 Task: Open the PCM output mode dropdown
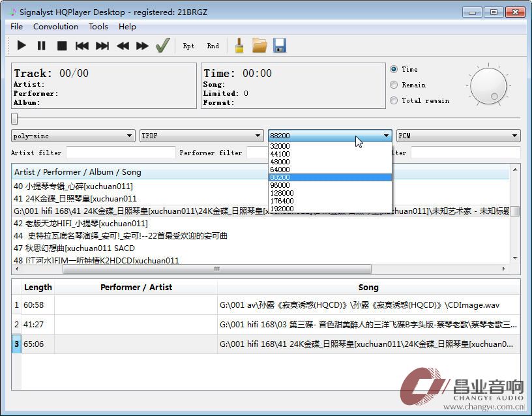tap(458, 136)
